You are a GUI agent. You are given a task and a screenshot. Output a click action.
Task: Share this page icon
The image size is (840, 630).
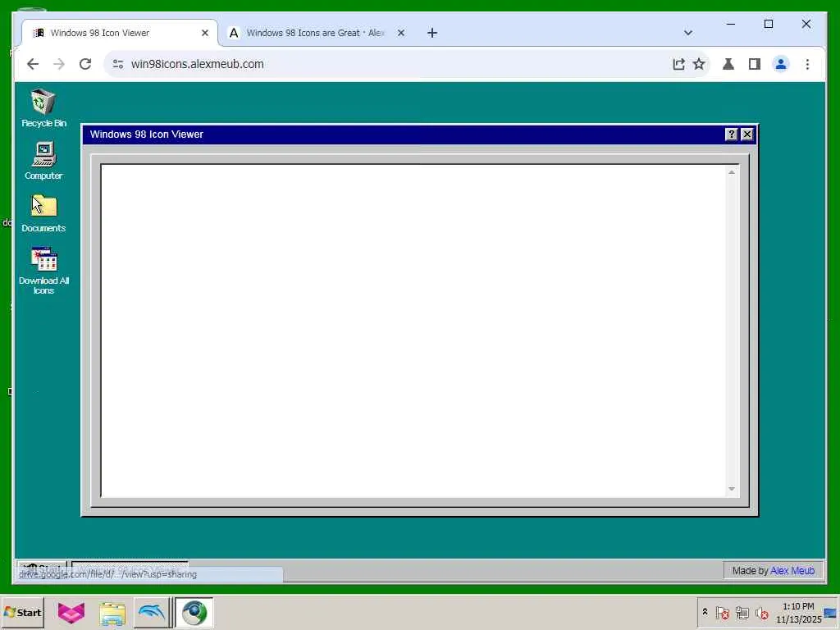tap(678, 64)
